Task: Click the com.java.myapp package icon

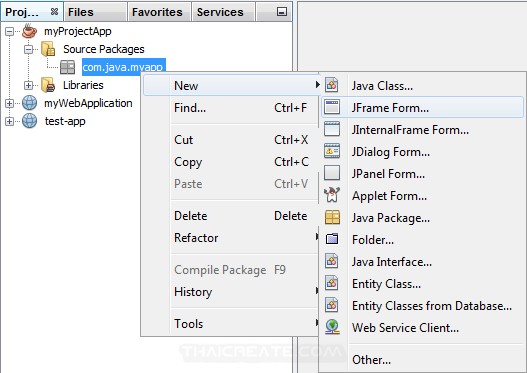Action: (68, 67)
